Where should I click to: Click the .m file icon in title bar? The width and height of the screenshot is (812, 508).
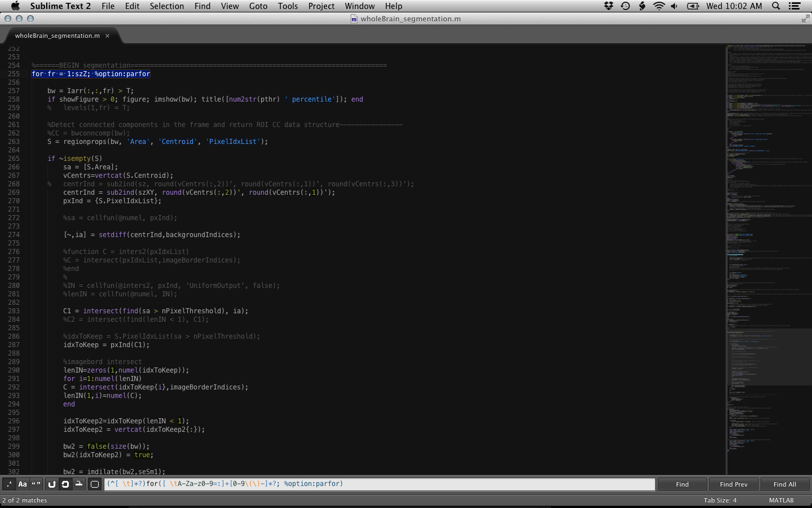click(354, 19)
